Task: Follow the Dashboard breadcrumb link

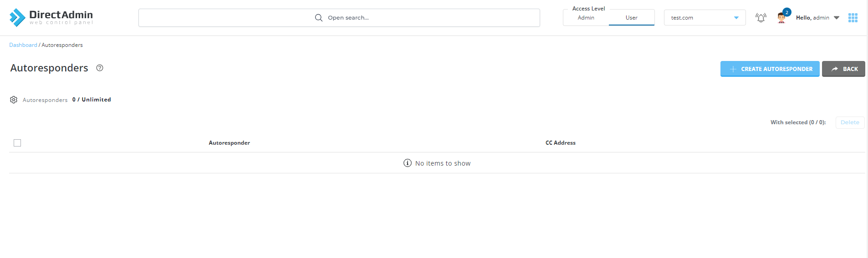Action: [x=23, y=45]
